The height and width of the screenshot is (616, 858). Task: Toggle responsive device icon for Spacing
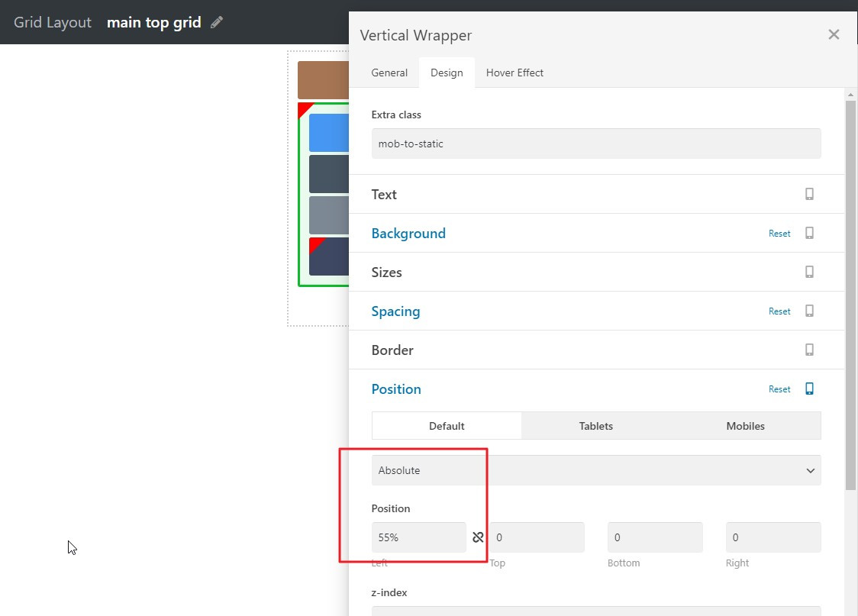coord(809,311)
